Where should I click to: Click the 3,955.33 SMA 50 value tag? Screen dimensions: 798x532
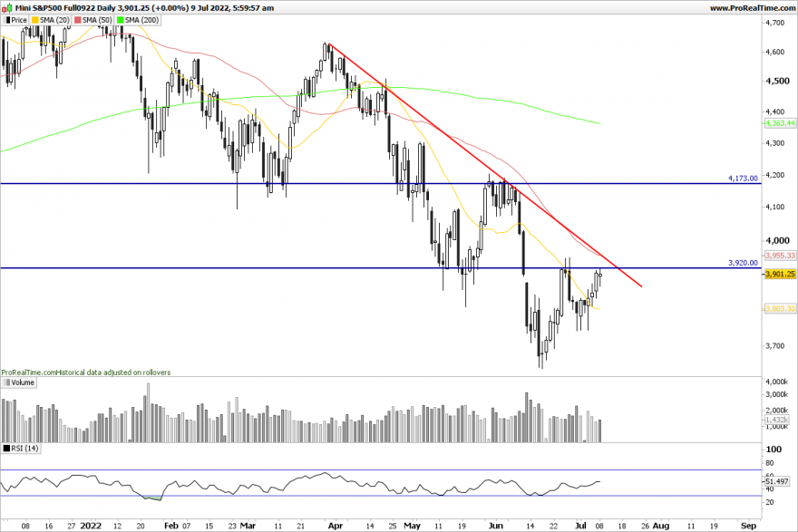click(x=780, y=256)
